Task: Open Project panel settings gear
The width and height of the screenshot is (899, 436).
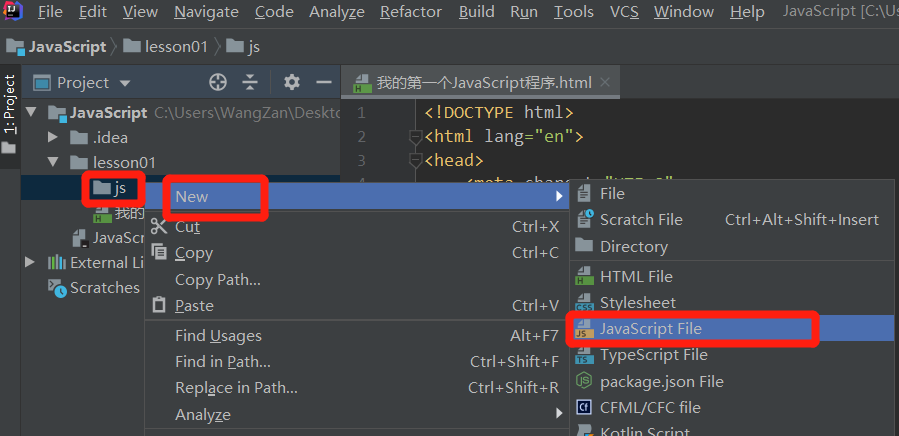Action: (x=292, y=83)
